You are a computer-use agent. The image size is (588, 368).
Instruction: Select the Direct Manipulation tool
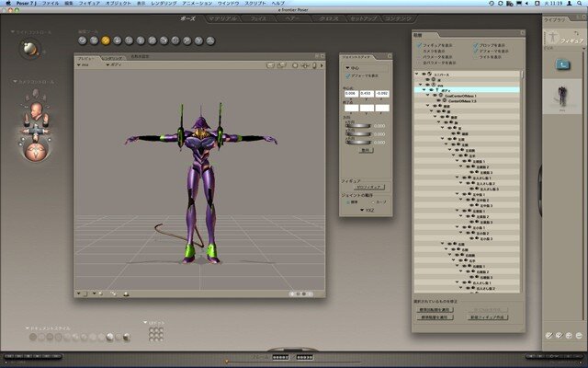pos(210,40)
